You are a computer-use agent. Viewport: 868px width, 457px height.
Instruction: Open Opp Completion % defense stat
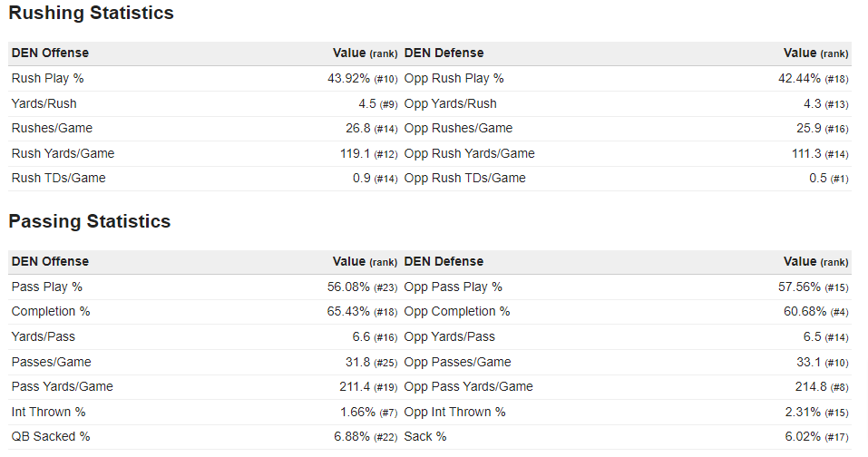[x=457, y=312]
